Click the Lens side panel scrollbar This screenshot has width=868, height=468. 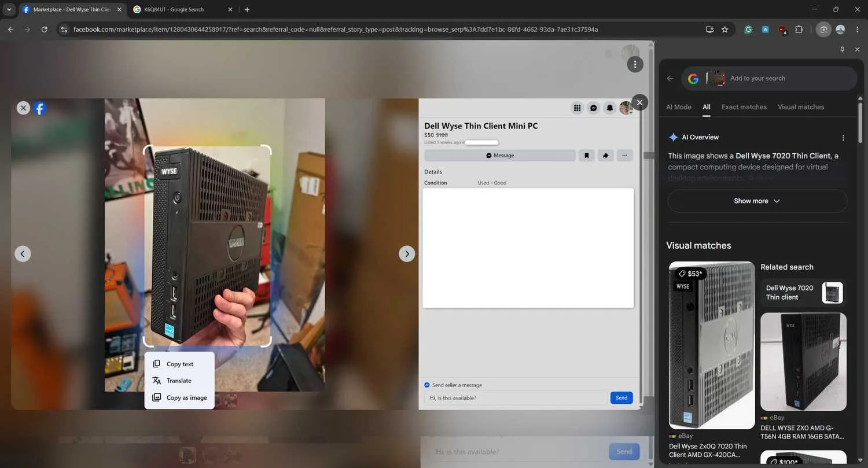860,121
